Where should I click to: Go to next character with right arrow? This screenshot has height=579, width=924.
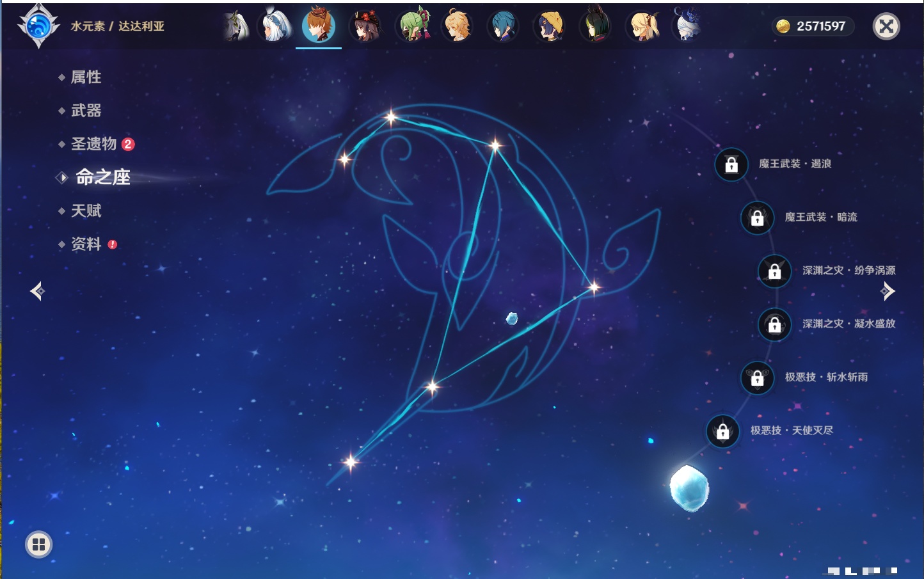tap(888, 291)
